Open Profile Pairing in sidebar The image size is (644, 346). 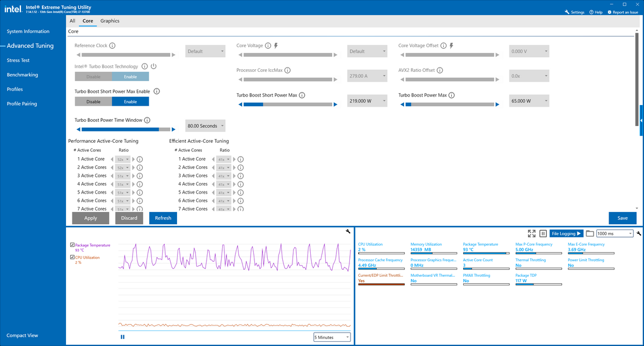(21, 104)
